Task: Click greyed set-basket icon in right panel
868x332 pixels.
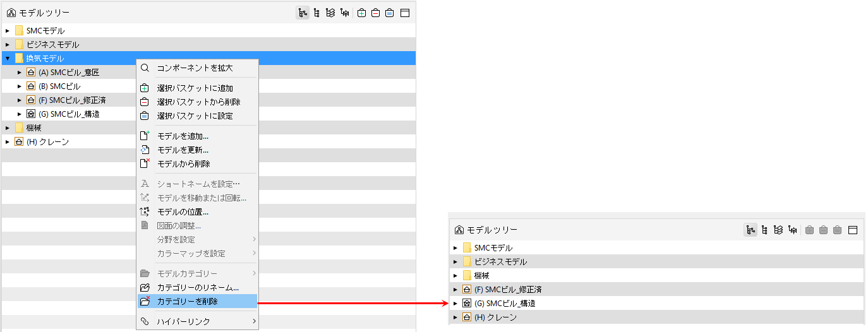Action: tap(837, 230)
